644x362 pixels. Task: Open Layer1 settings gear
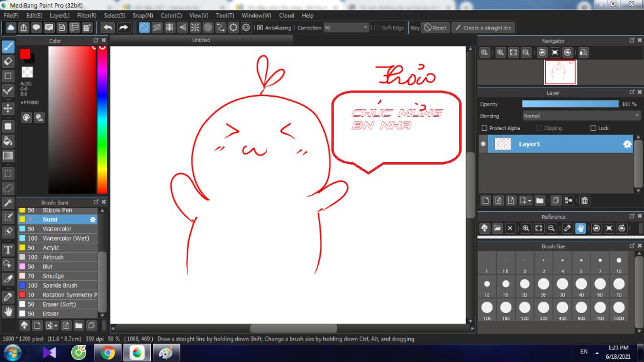tap(627, 144)
